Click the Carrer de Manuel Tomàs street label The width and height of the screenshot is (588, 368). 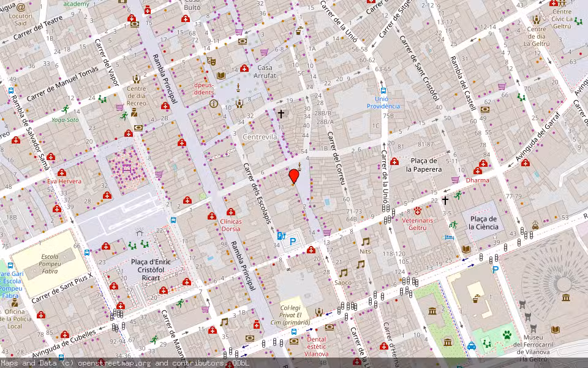pyautogui.click(x=62, y=83)
